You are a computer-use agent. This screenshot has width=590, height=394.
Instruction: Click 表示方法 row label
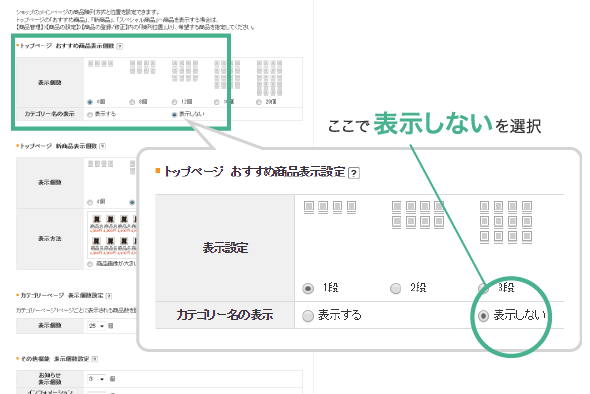(x=50, y=239)
